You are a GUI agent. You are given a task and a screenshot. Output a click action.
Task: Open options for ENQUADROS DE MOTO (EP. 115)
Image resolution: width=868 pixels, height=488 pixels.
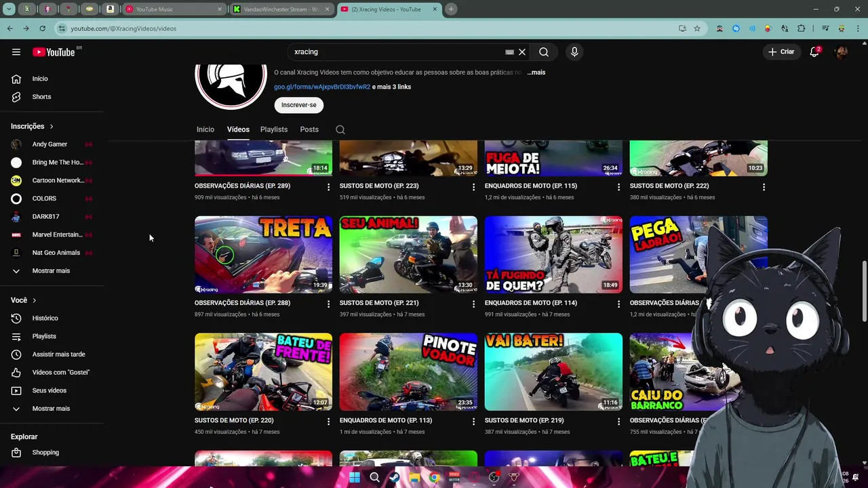pos(618,187)
